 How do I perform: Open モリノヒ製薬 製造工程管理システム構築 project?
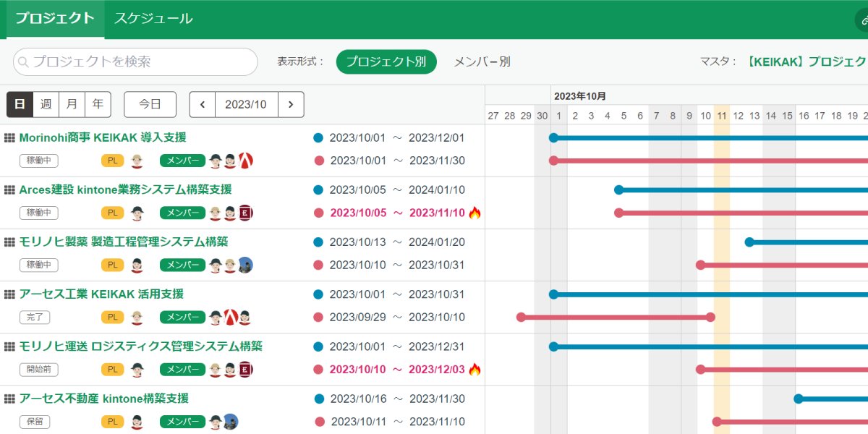click(124, 242)
